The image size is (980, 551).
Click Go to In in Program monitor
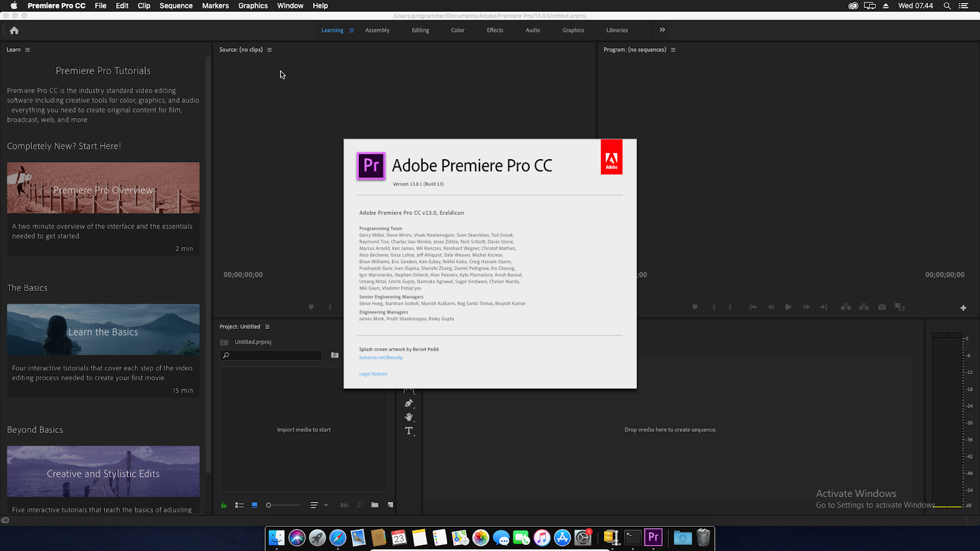(753, 307)
